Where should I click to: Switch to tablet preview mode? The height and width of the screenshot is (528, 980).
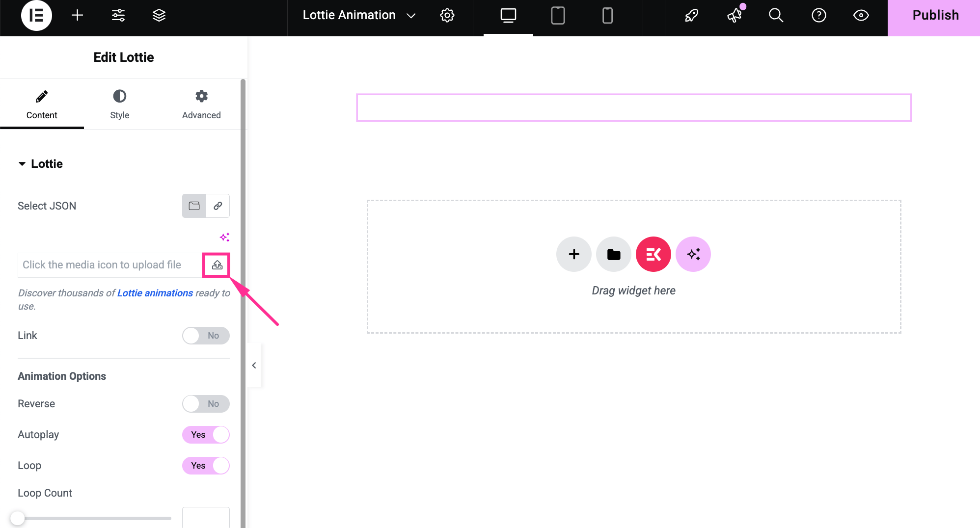[x=558, y=15]
